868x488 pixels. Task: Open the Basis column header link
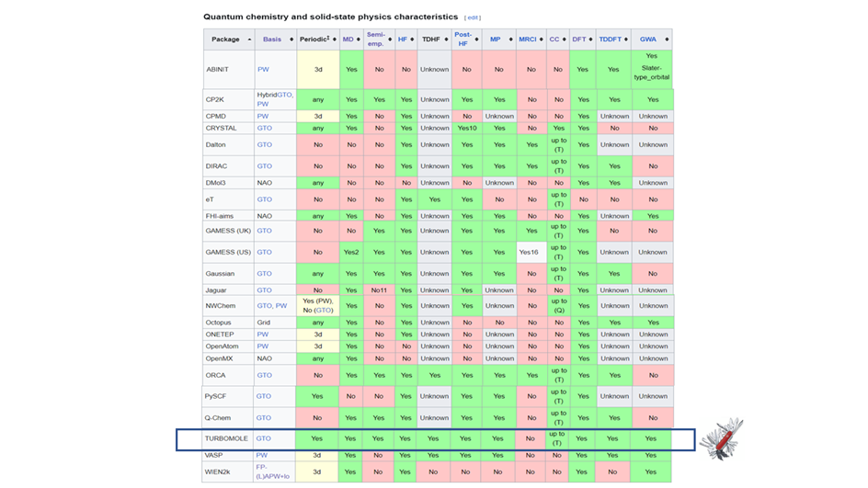(x=271, y=40)
